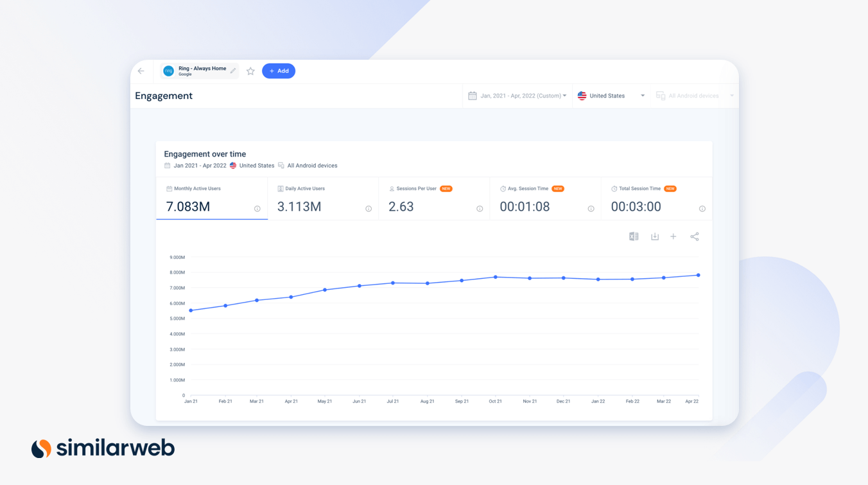The width and height of the screenshot is (868, 485).
Task: Open the United States country dropdown
Action: (611, 96)
